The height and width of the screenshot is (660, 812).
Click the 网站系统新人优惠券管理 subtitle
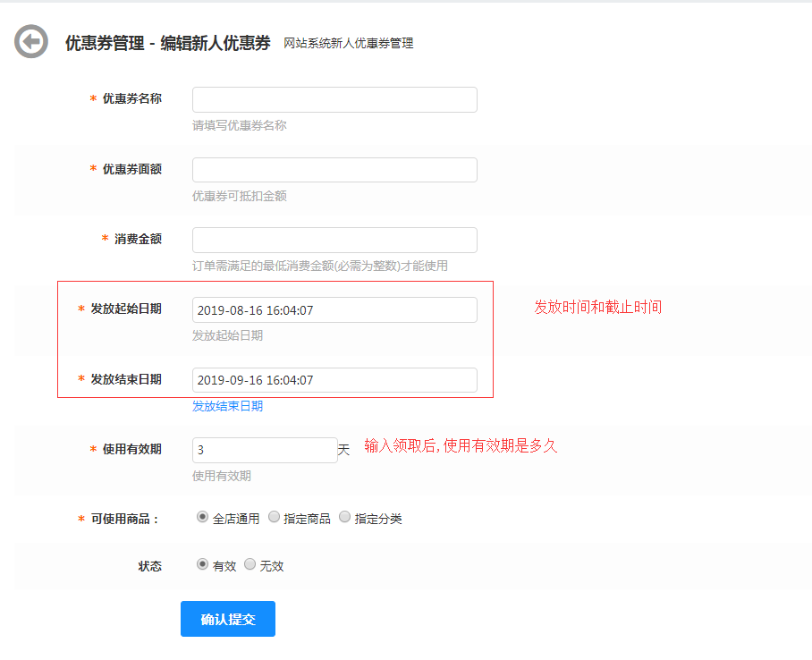348,43
